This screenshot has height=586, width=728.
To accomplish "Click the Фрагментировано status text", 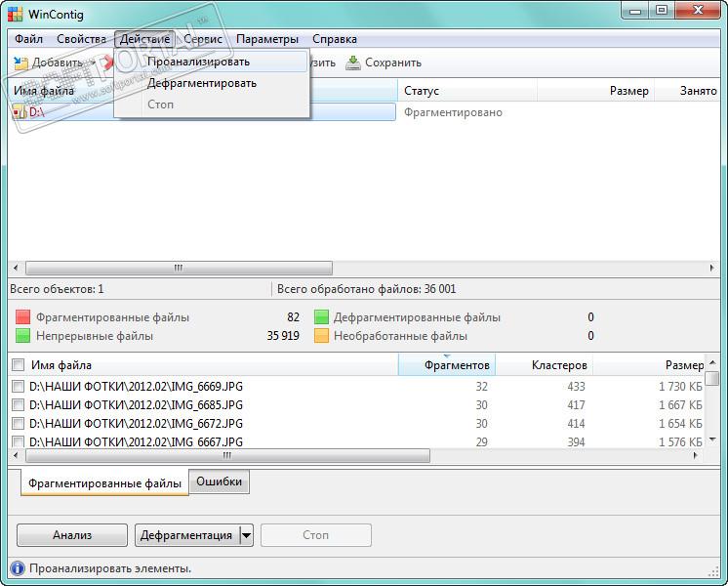I will (453, 112).
